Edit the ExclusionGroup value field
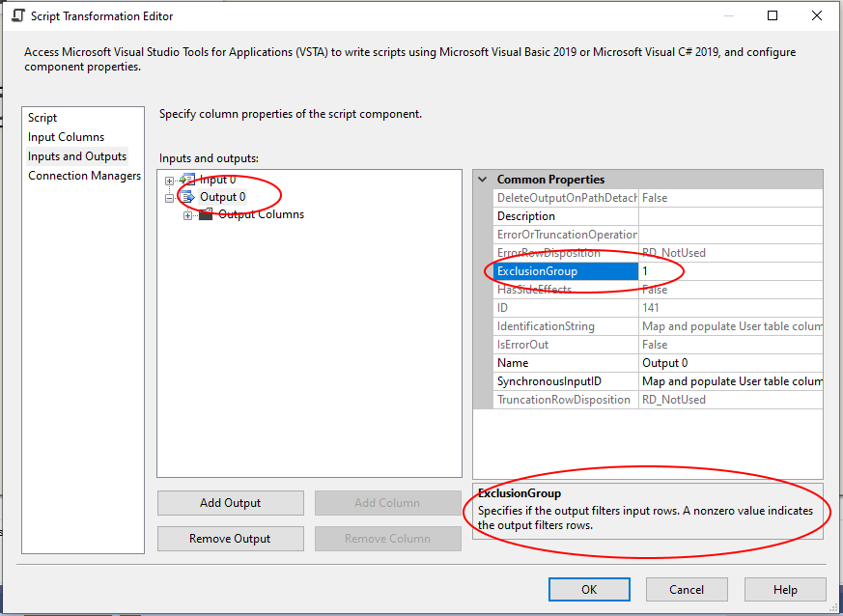 (731, 271)
